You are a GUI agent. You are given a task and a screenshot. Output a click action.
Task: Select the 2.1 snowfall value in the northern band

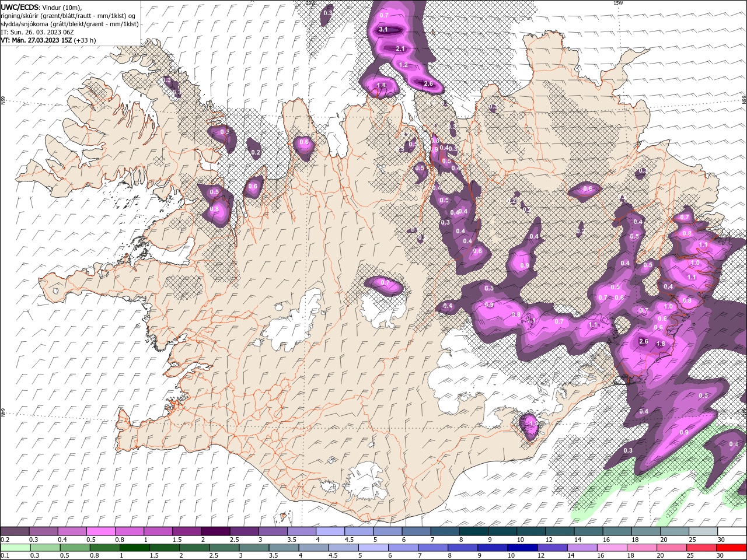(x=400, y=49)
